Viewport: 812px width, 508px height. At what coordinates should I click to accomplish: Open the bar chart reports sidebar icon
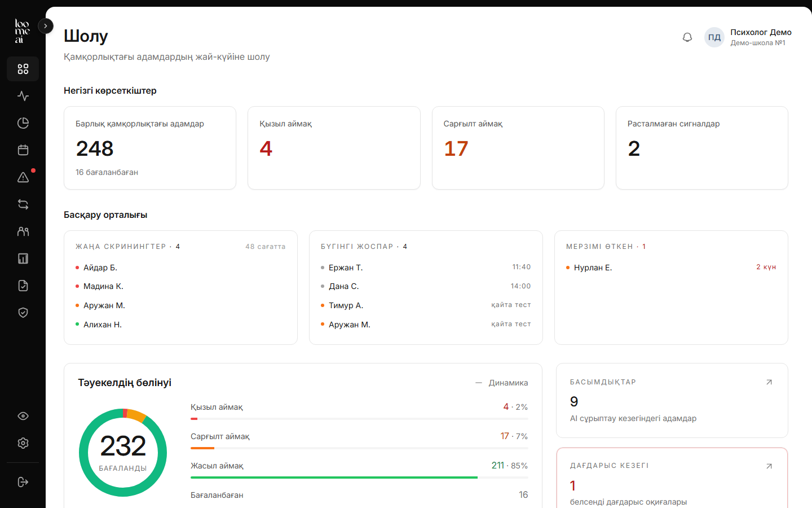[23, 259]
